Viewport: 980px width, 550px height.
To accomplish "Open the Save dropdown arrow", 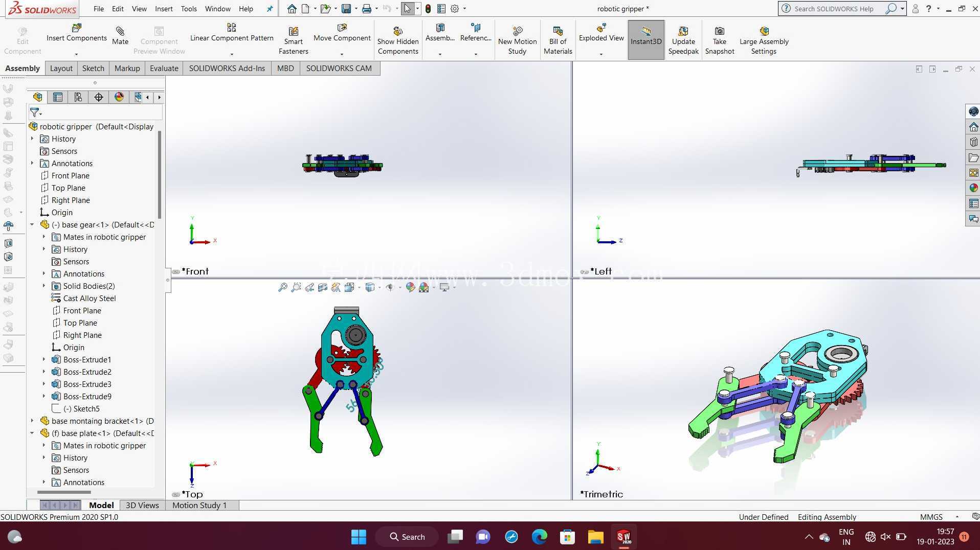I will tap(356, 9).
